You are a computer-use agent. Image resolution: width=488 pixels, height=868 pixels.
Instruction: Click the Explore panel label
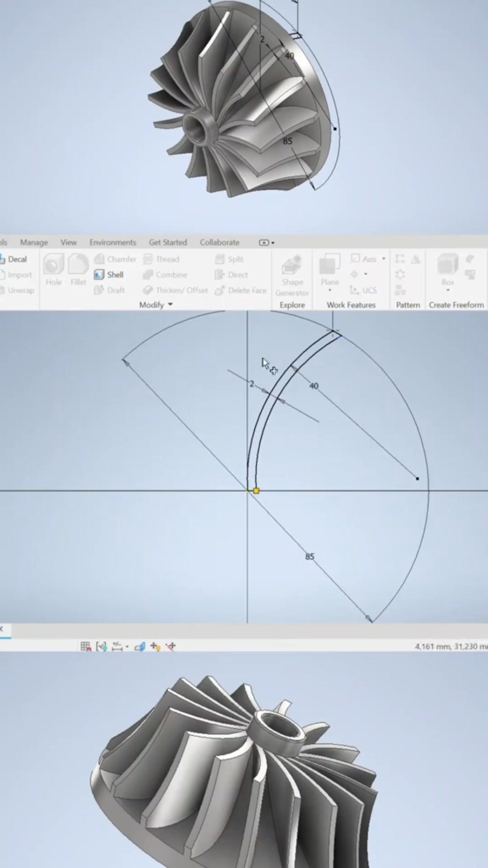(x=292, y=305)
